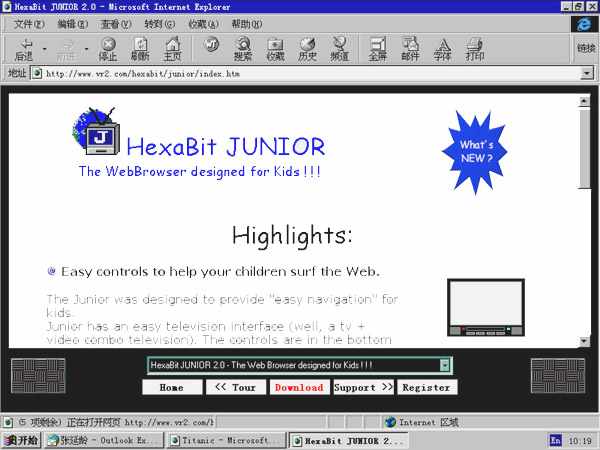Click the Stop (停止) toolbar icon
This screenshot has width=600, height=450.
click(108, 47)
